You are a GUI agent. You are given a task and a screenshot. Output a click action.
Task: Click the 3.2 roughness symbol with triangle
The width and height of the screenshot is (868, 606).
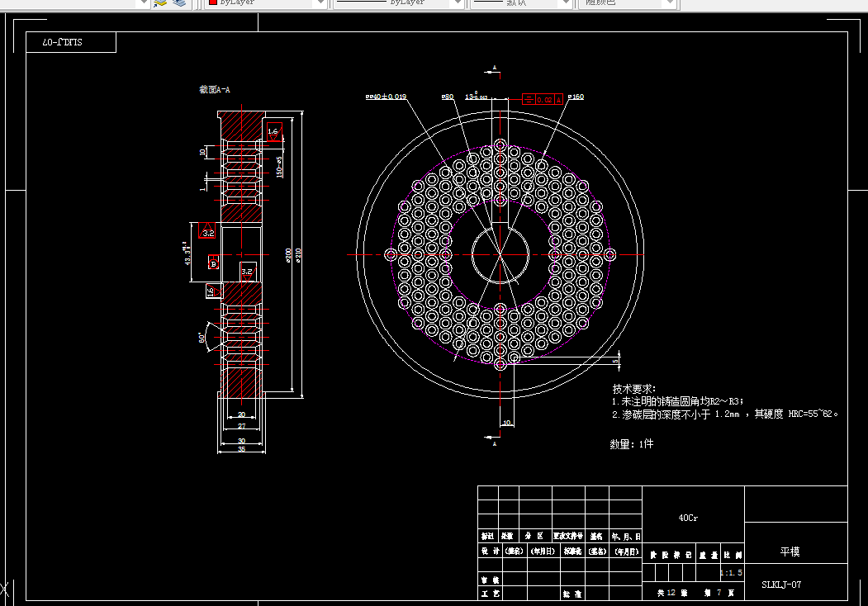point(207,231)
